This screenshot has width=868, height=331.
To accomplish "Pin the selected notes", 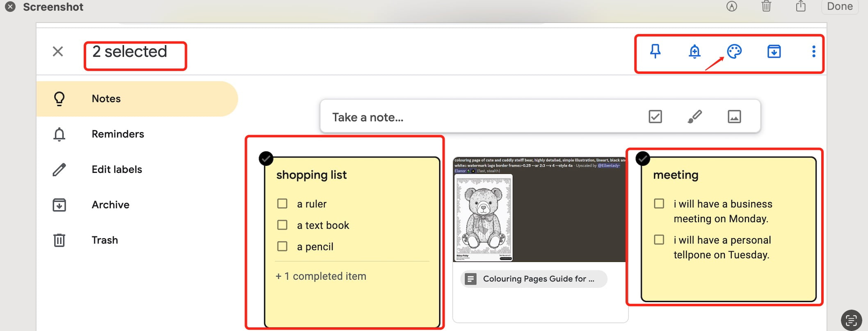I will (655, 51).
